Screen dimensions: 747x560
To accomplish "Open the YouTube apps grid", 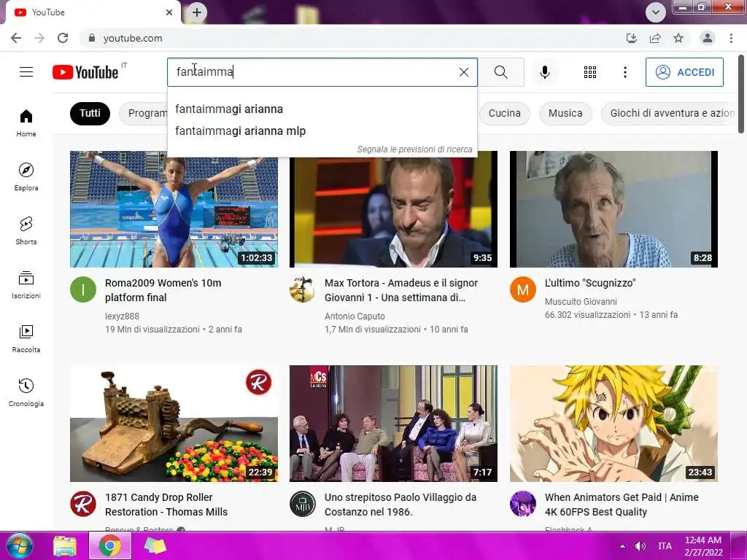I will point(589,72).
